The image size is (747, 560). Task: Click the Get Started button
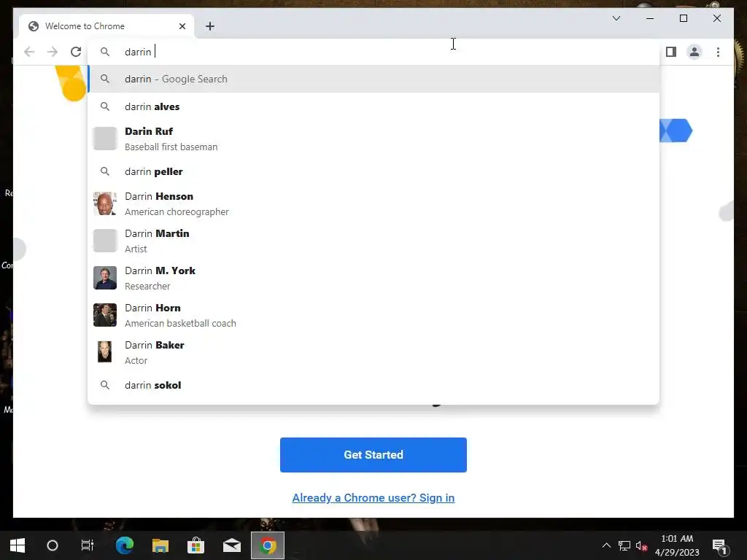click(373, 455)
